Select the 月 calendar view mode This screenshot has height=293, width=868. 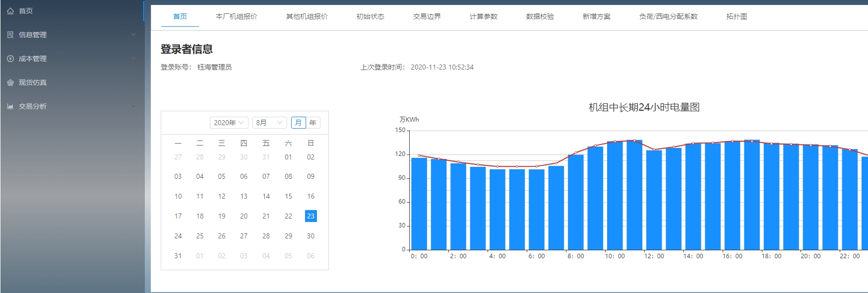298,123
